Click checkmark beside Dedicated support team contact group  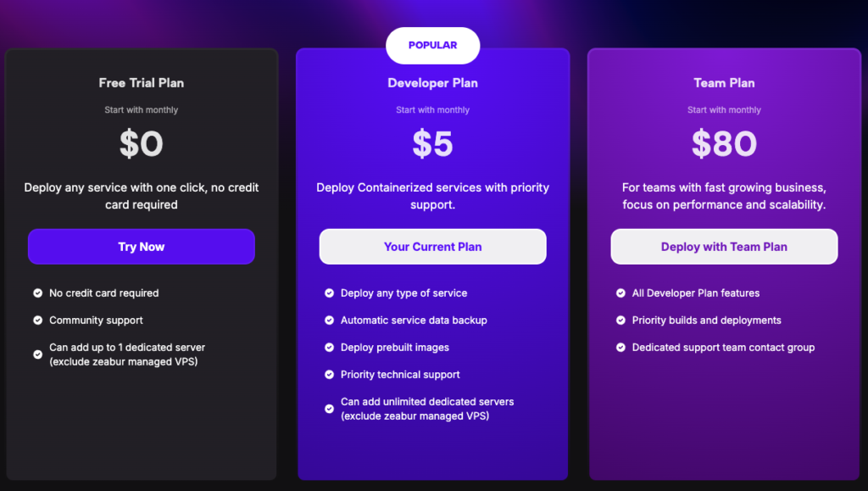coord(621,348)
